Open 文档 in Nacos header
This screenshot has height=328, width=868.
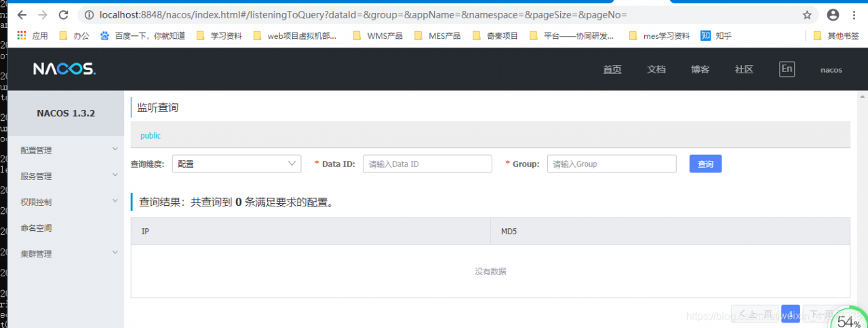(x=656, y=69)
